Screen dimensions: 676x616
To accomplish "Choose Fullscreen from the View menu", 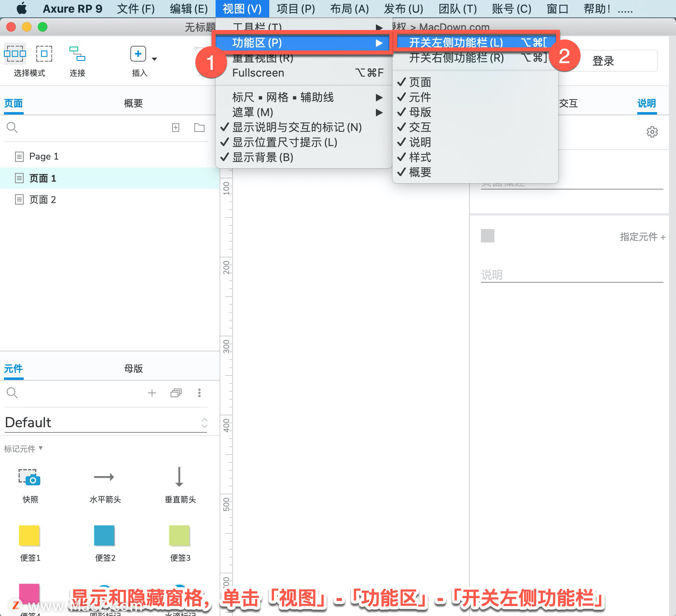I will pyautogui.click(x=304, y=73).
